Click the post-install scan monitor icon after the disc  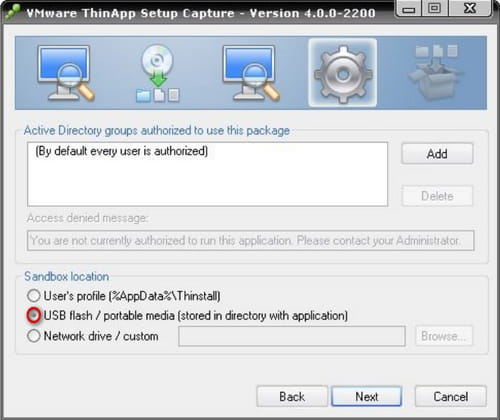251,73
